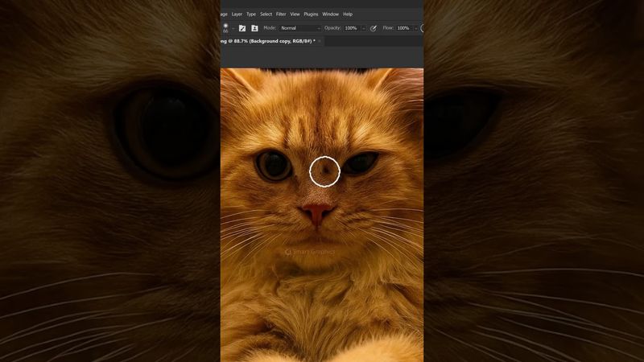Close the Background copy document tab
This screenshot has width=644, height=362.
coord(320,41)
